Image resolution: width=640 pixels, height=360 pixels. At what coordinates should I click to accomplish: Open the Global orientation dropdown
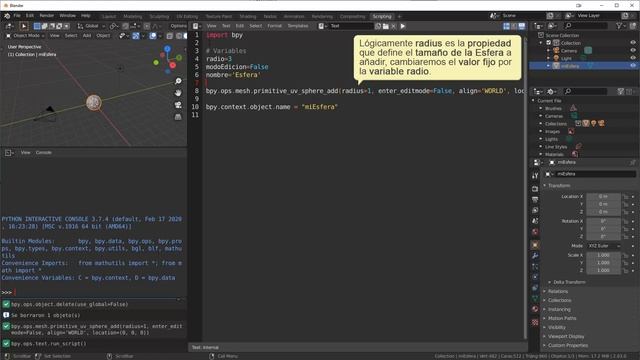(x=91, y=26)
